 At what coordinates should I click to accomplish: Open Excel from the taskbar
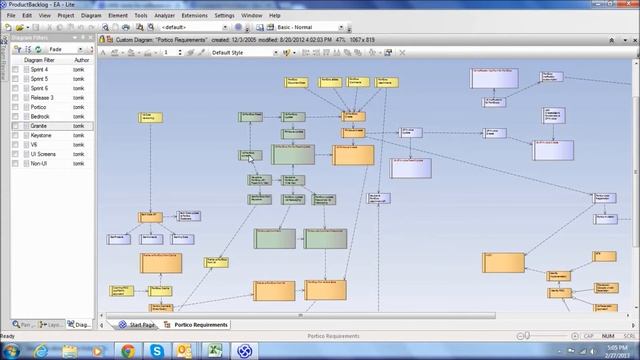[x=215, y=351]
